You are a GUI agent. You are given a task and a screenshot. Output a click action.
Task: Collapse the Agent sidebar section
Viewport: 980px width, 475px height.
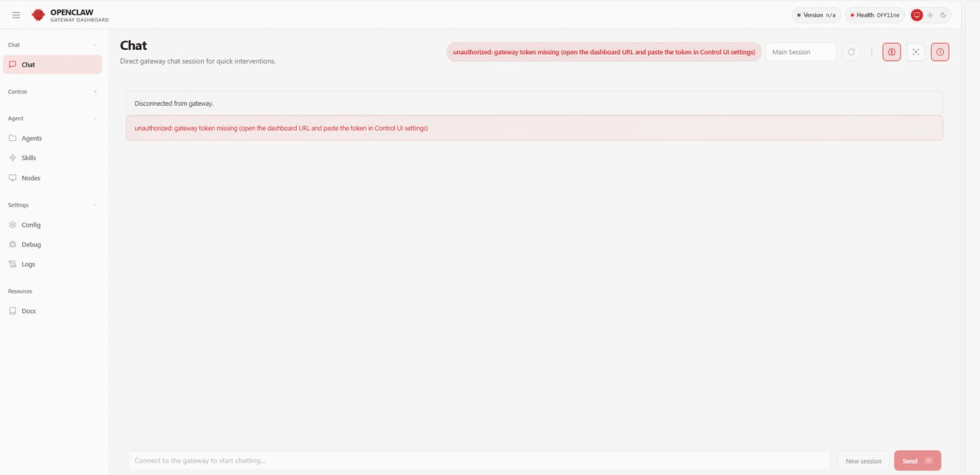point(95,119)
